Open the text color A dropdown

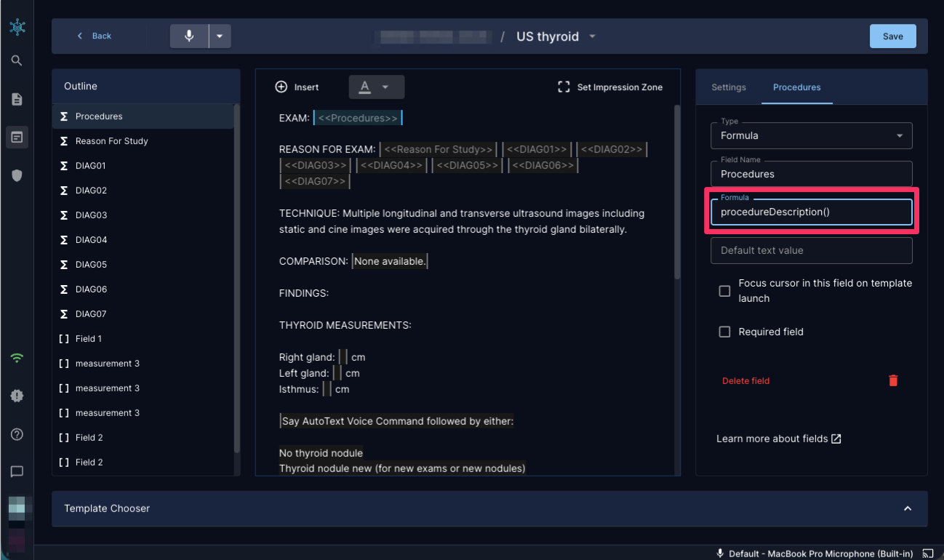click(376, 87)
